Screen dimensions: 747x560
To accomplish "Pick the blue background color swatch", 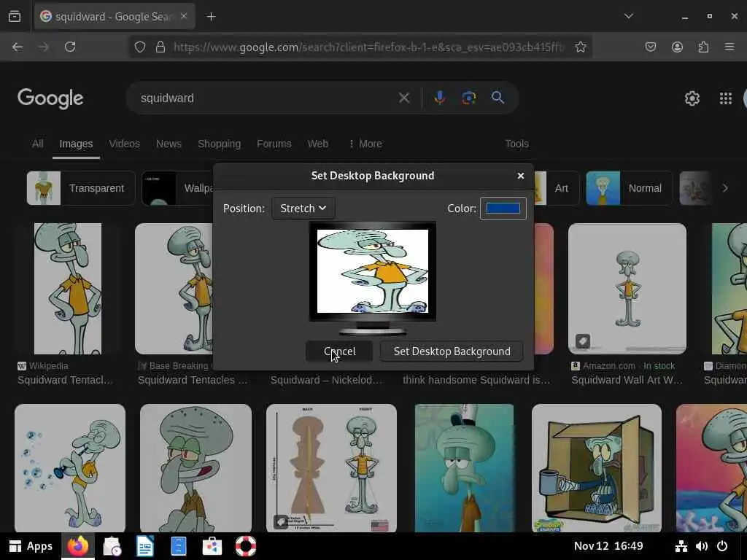I will (x=503, y=209).
